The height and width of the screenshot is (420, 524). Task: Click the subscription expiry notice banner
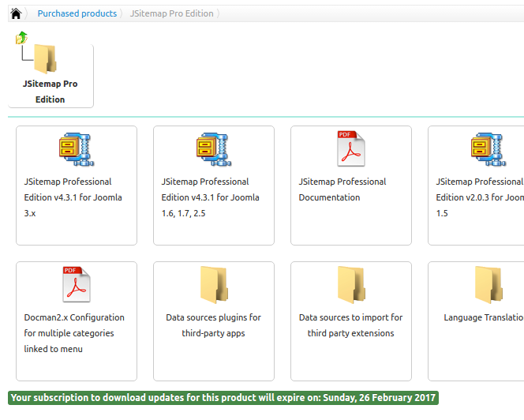223,398
